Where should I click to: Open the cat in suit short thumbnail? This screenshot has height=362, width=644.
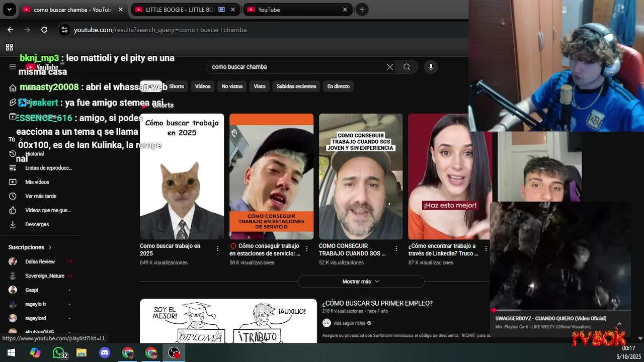182,176
